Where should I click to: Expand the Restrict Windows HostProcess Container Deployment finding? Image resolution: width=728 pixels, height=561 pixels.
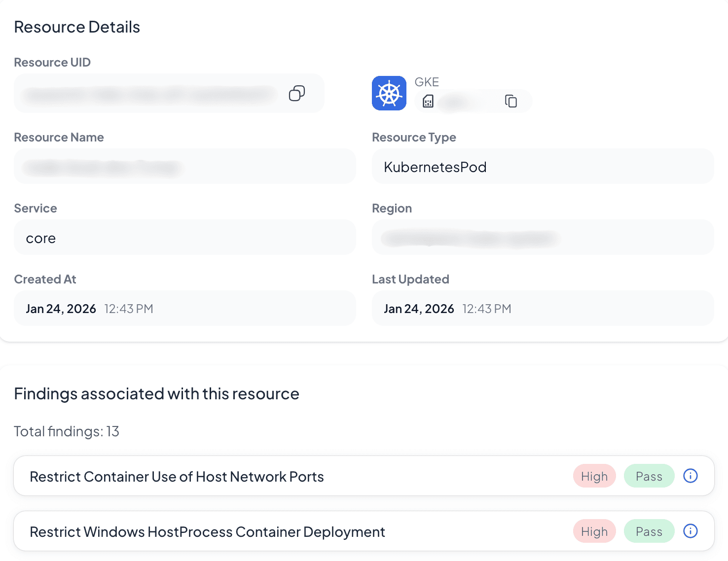[x=207, y=531]
